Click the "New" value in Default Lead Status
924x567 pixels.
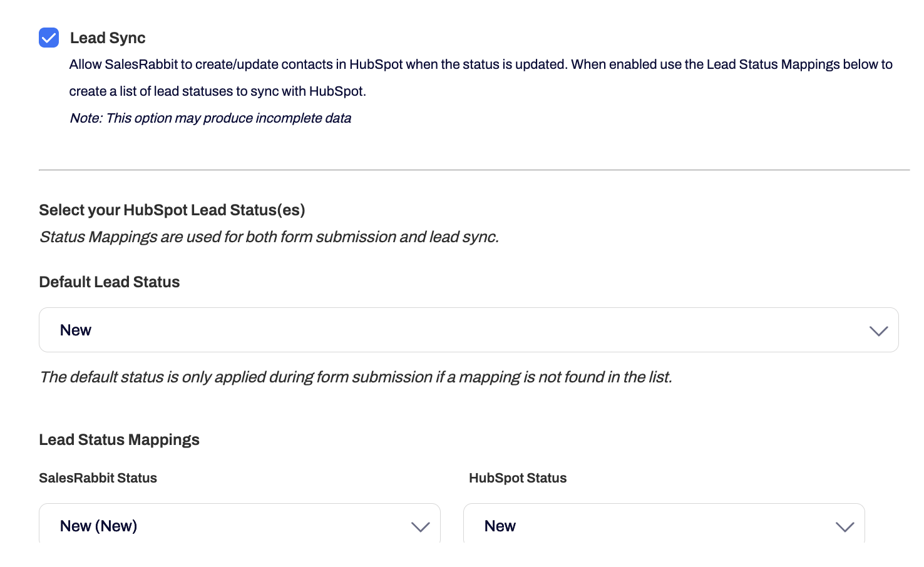pos(76,330)
